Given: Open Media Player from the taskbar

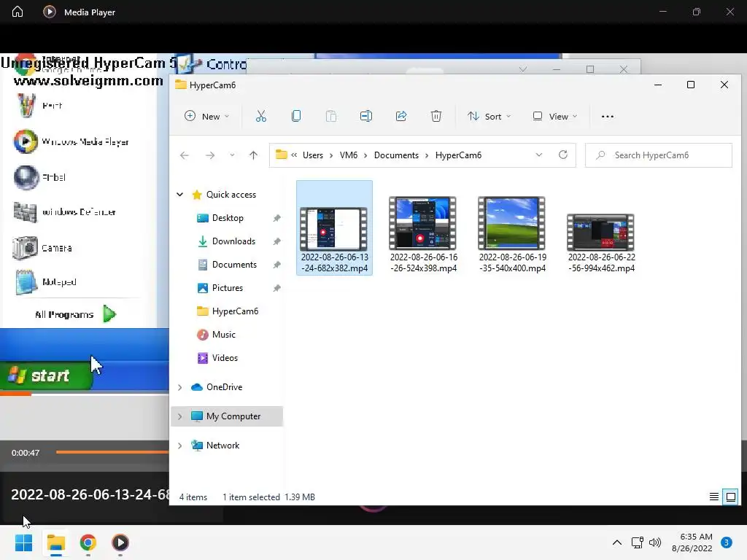Looking at the screenshot, I should [120, 542].
